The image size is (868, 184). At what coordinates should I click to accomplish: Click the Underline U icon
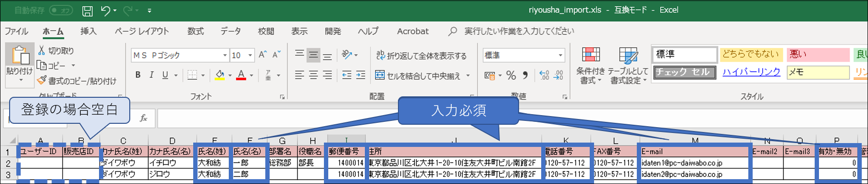coord(165,75)
